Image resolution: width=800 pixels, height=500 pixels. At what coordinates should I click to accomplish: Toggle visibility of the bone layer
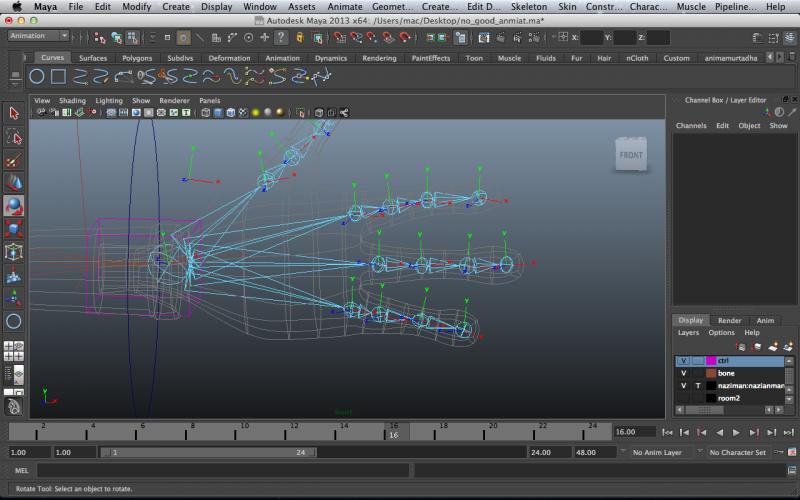tap(684, 373)
